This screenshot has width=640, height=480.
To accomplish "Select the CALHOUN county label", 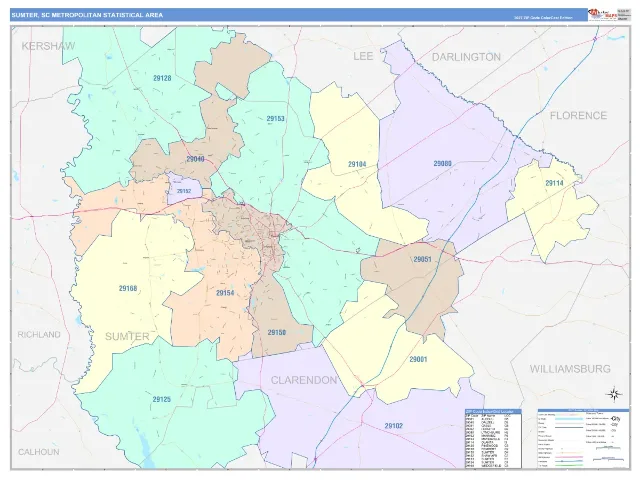I will pos(39,452).
